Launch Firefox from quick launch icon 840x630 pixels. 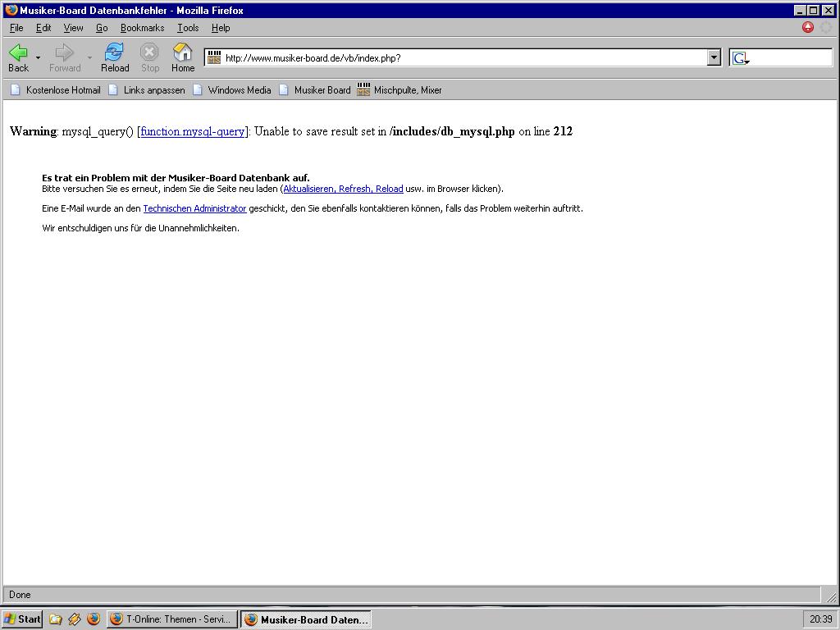pos(94,619)
